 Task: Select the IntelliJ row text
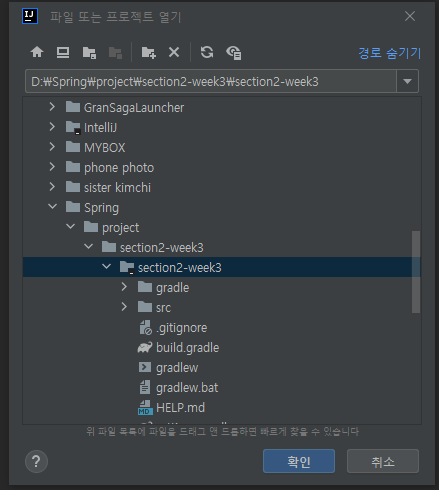100,128
